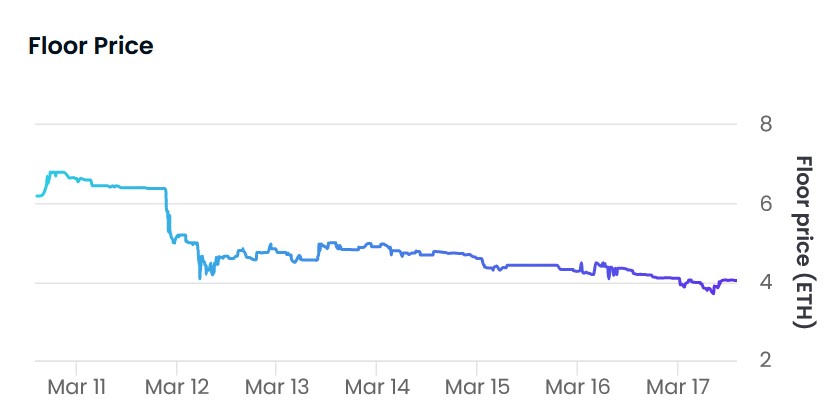Click the sharp drop at Mar 12

point(168,211)
